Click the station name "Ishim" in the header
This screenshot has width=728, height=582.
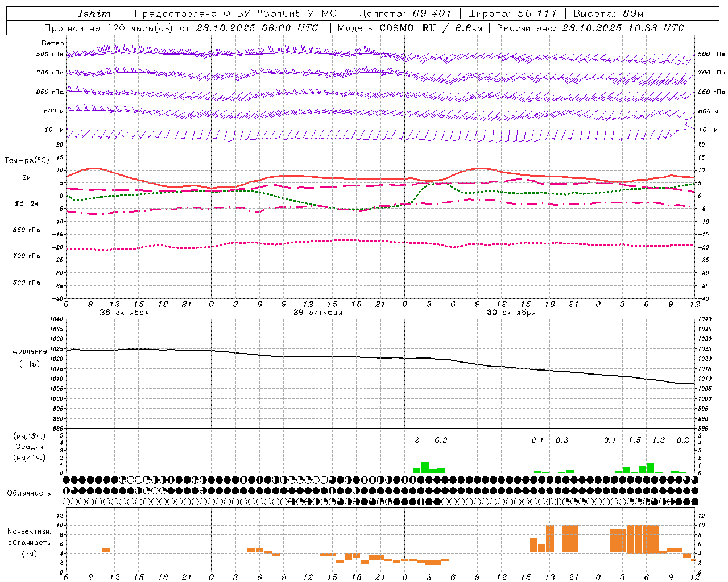coord(95,14)
